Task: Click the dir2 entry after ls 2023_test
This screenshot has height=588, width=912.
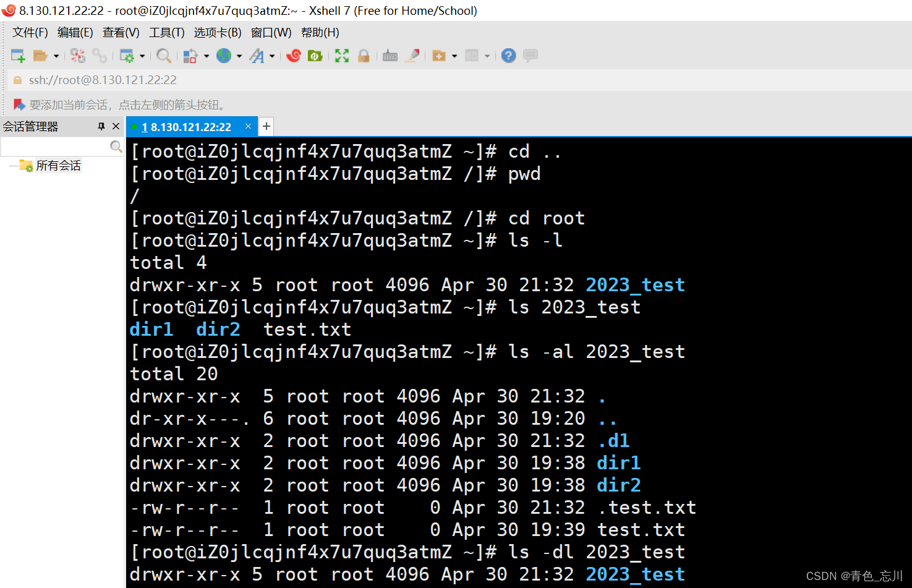Action: [x=218, y=330]
